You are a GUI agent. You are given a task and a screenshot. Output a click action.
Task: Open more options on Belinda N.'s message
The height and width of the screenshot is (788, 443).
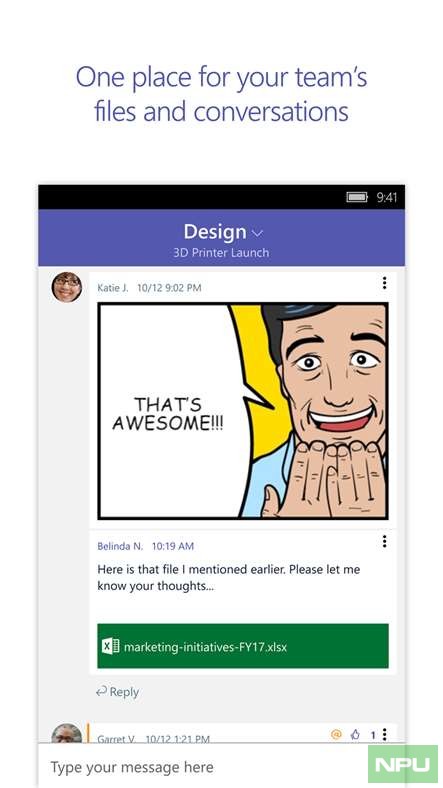click(x=384, y=541)
